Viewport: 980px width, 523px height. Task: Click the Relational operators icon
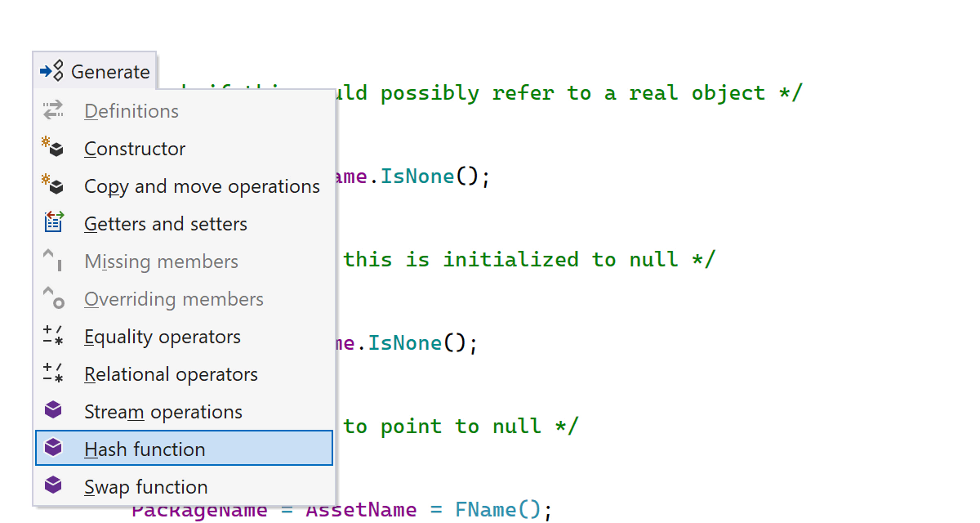54,373
